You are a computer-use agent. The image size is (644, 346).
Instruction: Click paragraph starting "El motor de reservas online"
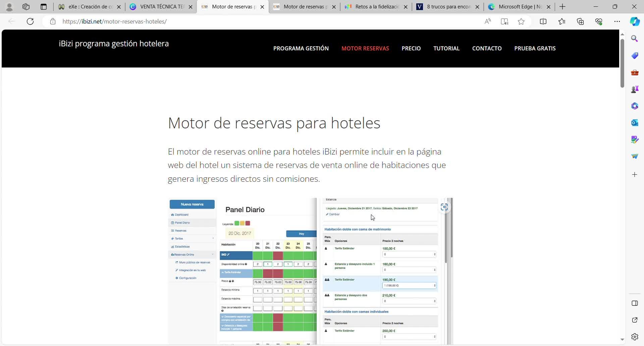[307, 165]
